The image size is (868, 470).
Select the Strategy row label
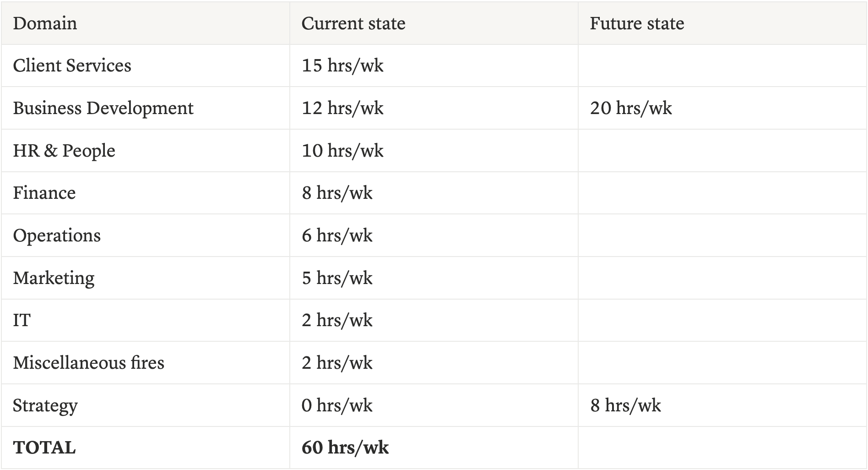click(45, 405)
